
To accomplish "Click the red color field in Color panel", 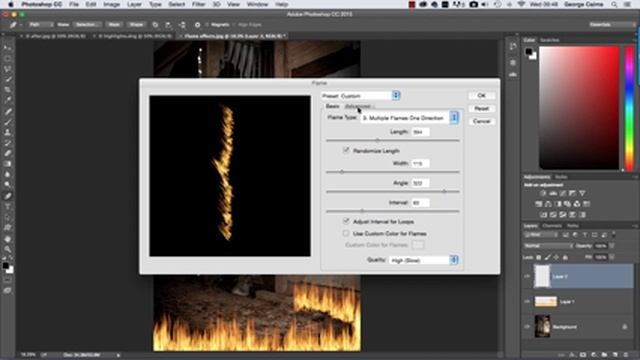I will click(579, 108).
